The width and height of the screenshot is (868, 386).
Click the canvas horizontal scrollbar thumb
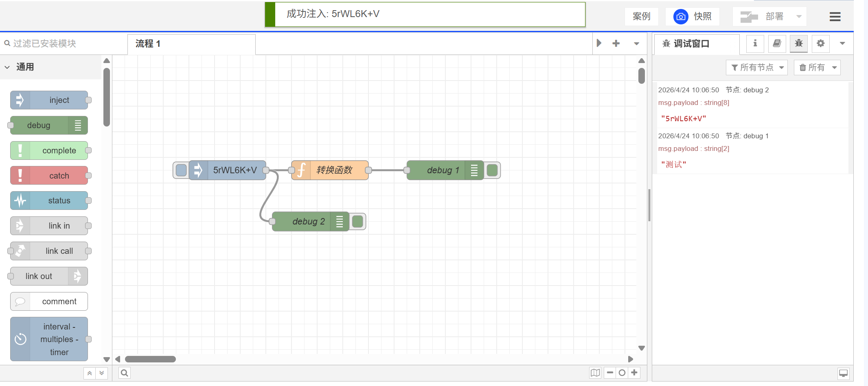click(150, 359)
